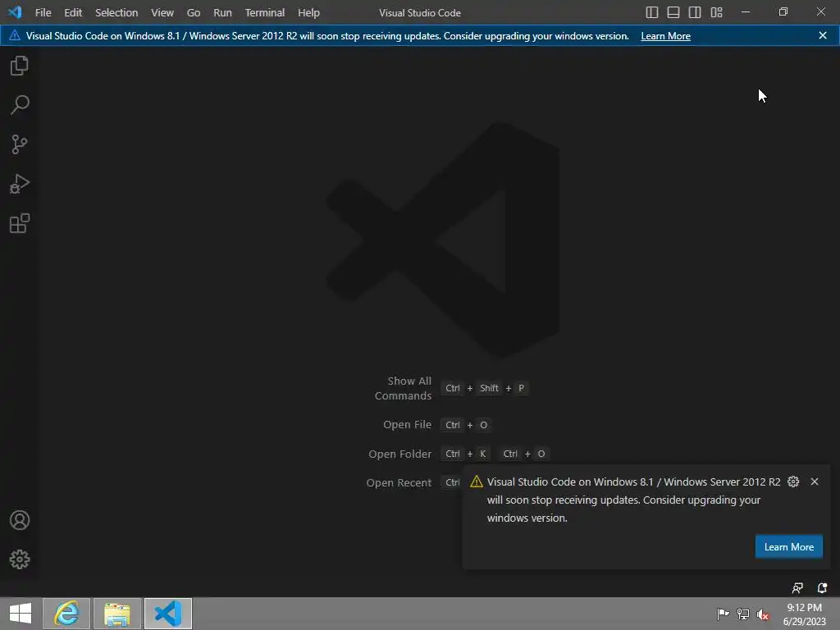Open the Explorer view in activity bar
This screenshot has height=630, width=840.
click(x=20, y=66)
